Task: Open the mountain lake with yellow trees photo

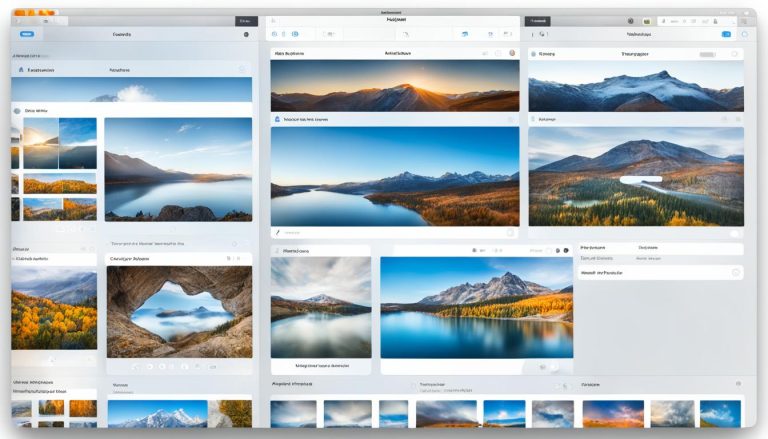Action: (477, 307)
